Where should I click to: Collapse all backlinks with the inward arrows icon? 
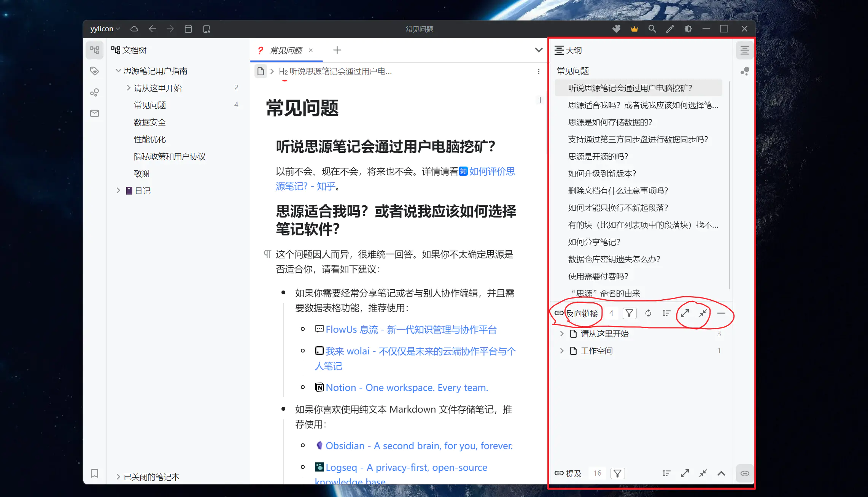tap(703, 313)
